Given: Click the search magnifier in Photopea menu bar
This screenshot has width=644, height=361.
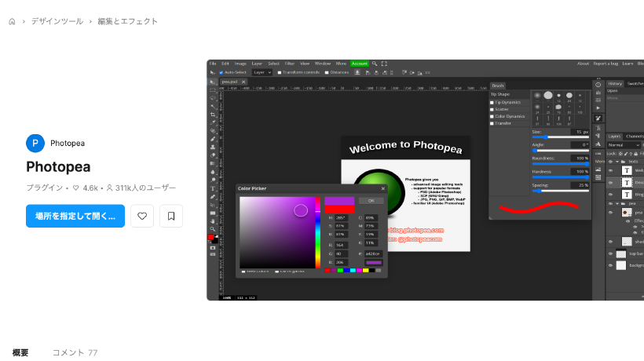Looking at the screenshot, I should pyautogui.click(x=375, y=64).
